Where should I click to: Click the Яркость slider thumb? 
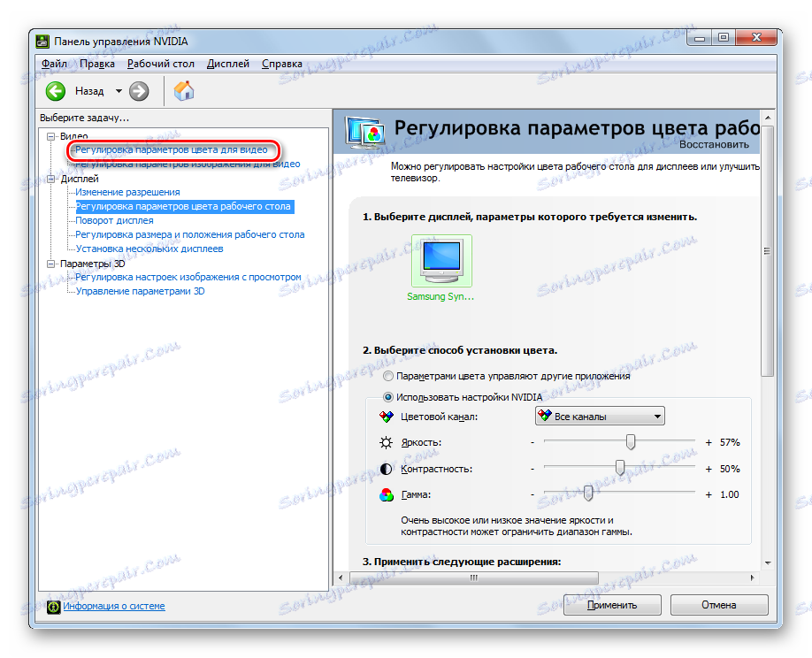tap(631, 441)
